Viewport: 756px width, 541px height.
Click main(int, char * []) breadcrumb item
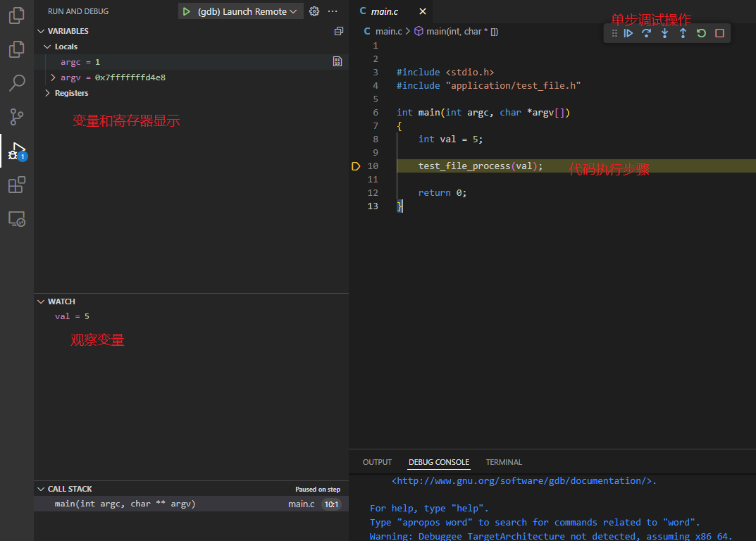pos(462,31)
